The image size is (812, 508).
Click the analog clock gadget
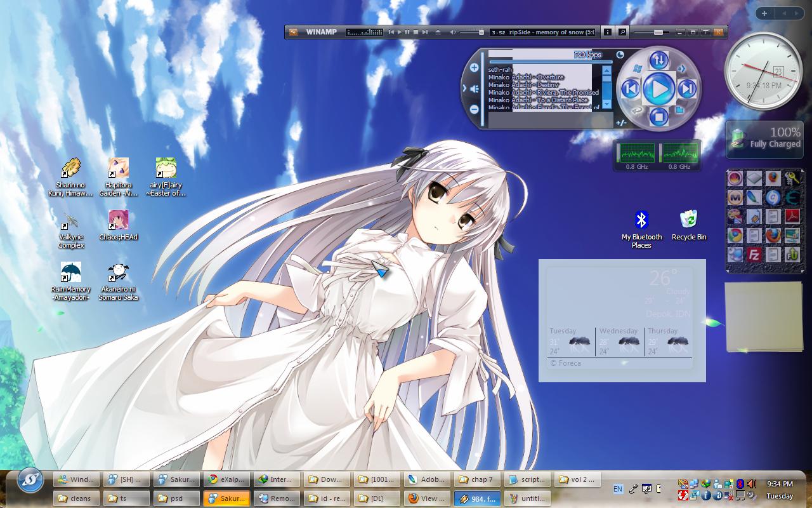764,72
